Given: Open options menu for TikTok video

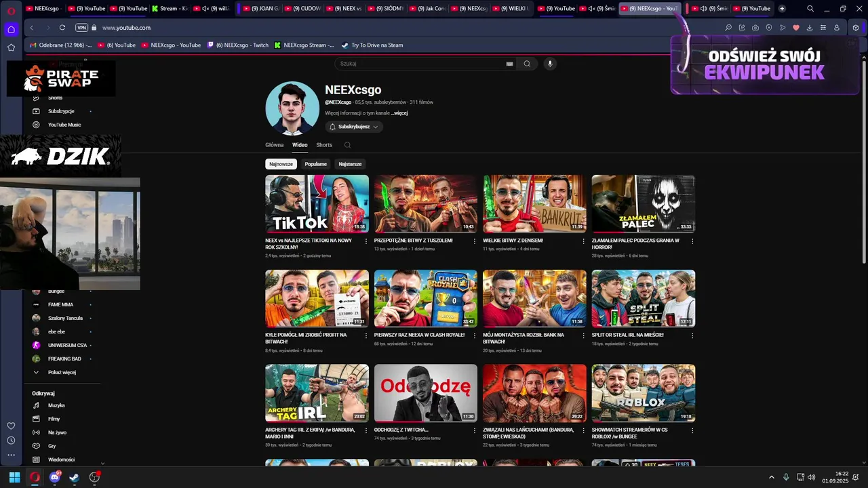Looking at the screenshot, I should click(x=366, y=241).
